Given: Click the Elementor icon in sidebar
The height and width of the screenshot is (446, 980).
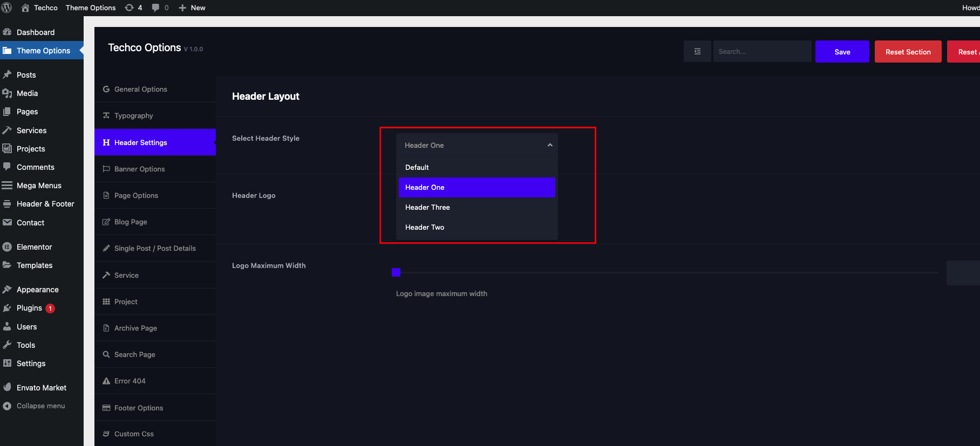Looking at the screenshot, I should pyautogui.click(x=7, y=247).
